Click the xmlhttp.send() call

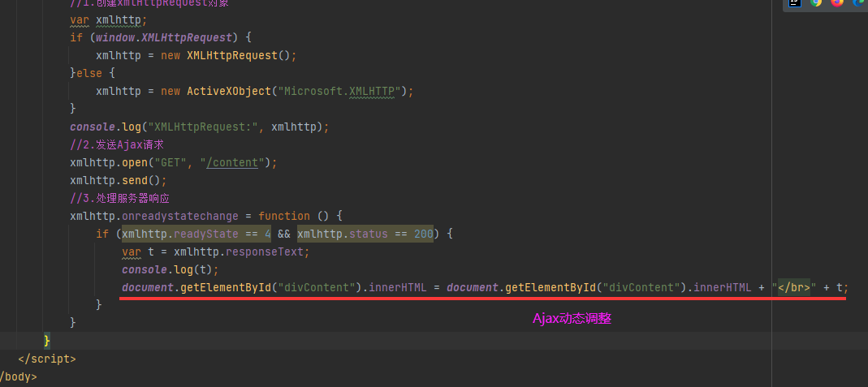[x=118, y=180]
